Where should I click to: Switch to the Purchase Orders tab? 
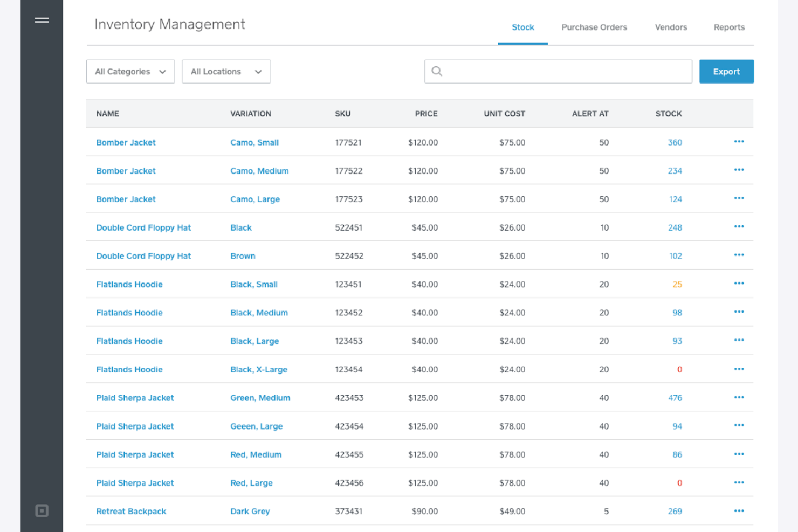tap(594, 27)
